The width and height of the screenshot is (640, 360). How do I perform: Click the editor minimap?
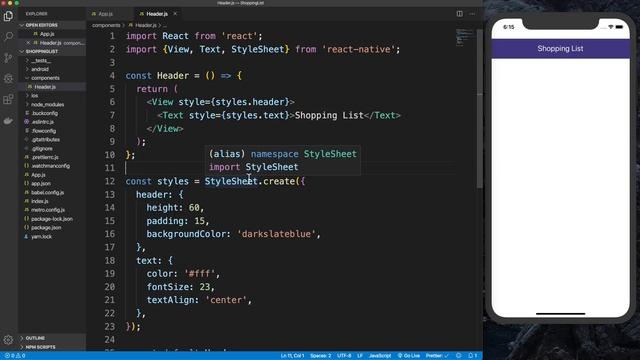[x=464, y=37]
